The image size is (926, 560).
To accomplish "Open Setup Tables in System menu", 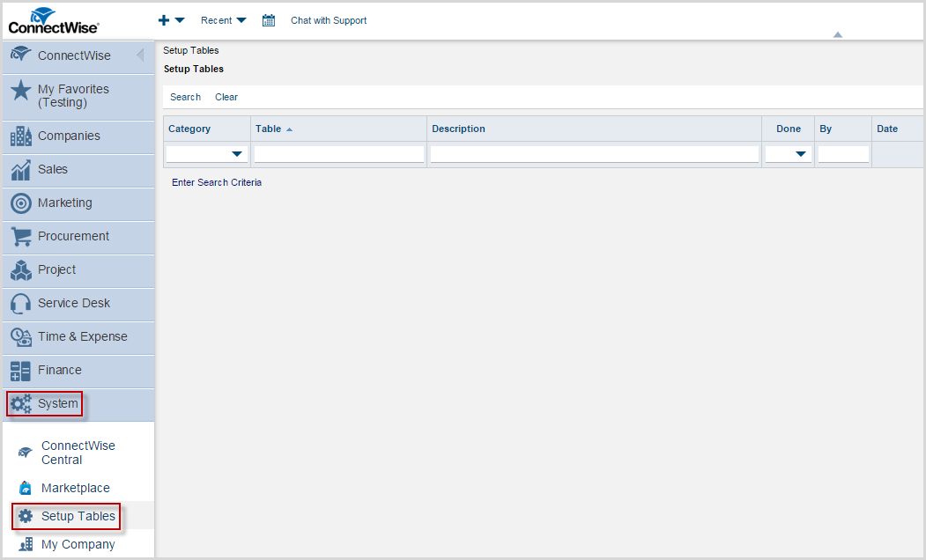I will coord(78,516).
